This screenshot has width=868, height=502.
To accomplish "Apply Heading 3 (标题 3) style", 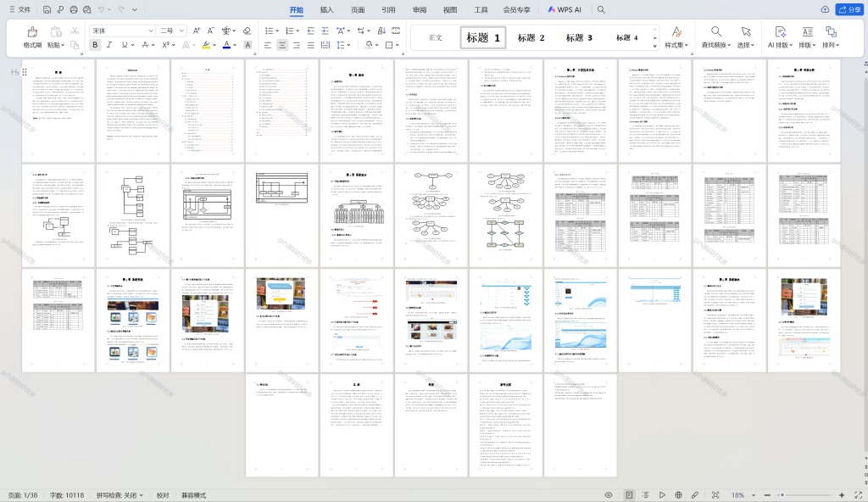I will tap(579, 37).
